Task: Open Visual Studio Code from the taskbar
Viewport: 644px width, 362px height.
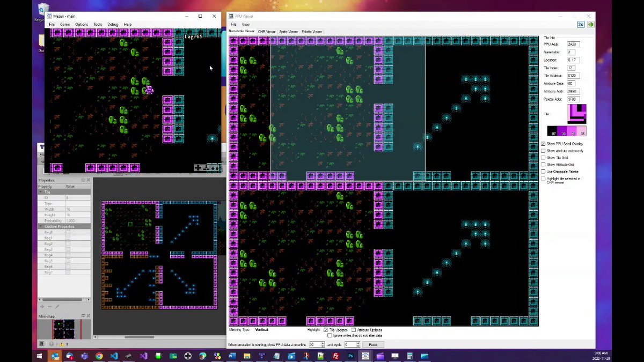Action: pos(114,356)
